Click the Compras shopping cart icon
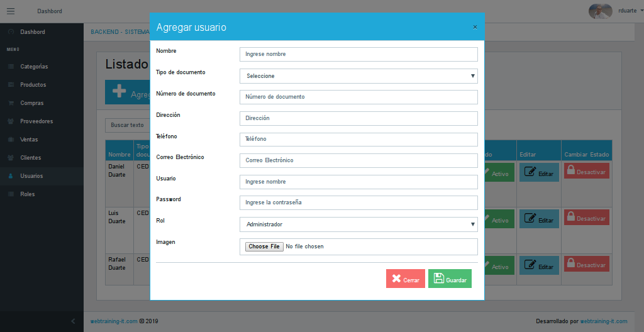 [x=11, y=103]
